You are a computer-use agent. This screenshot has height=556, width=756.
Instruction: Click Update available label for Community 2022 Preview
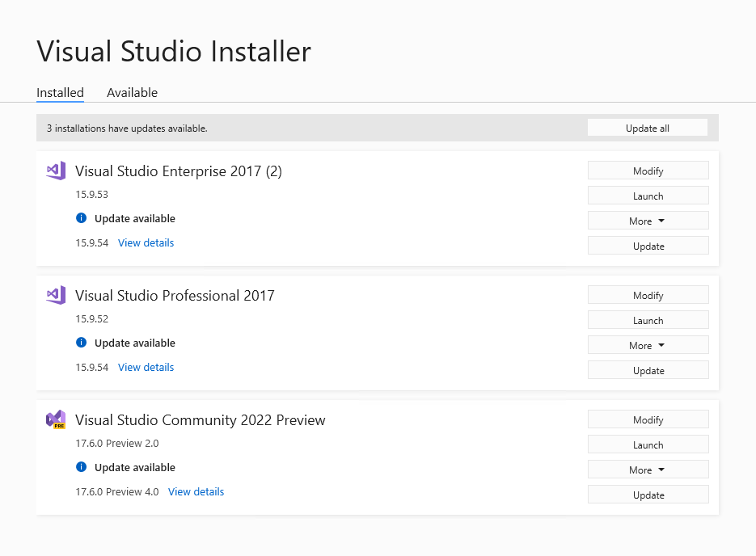pyautogui.click(x=135, y=467)
